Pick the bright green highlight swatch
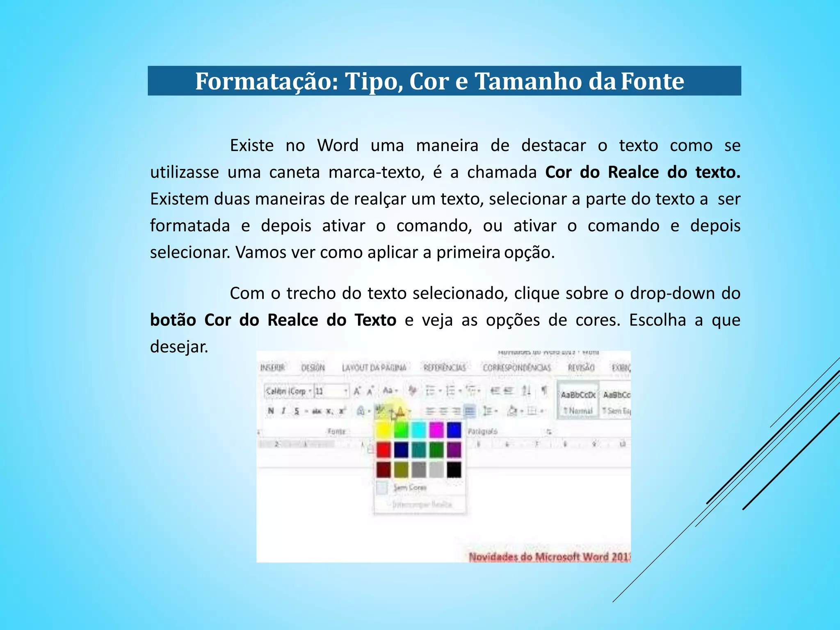840x630 pixels. pyautogui.click(x=401, y=430)
